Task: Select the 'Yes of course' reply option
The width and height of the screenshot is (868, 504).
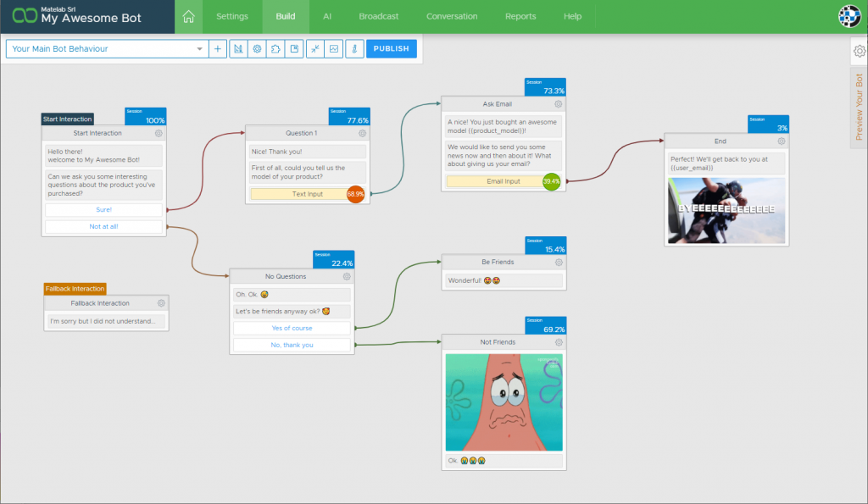Action: pos(292,328)
